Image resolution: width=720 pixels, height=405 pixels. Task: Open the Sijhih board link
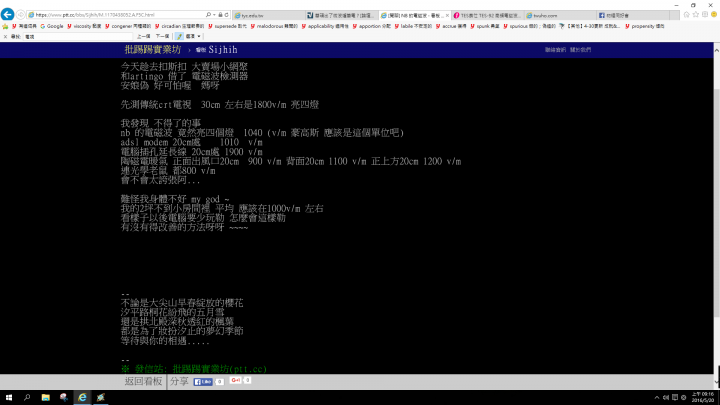click(x=217, y=50)
